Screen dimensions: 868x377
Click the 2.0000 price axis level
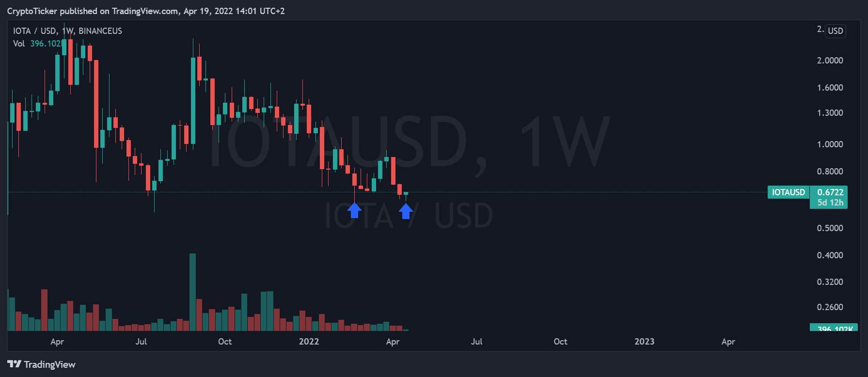click(830, 61)
